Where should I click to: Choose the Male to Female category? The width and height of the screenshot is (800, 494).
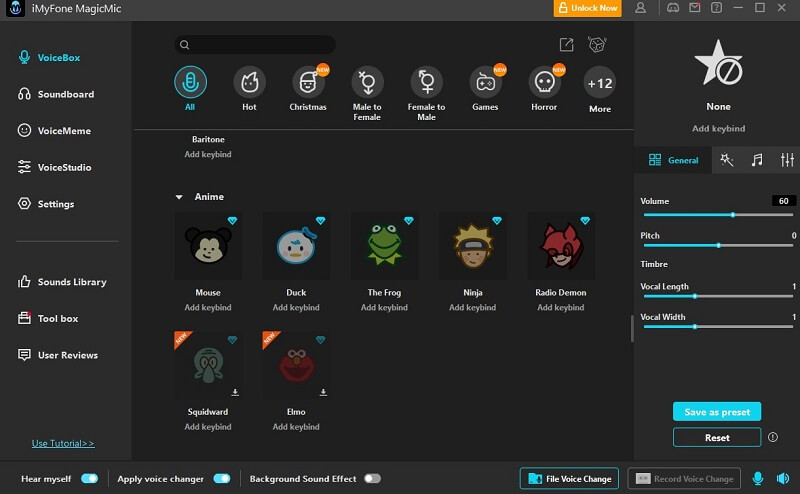pos(367,82)
